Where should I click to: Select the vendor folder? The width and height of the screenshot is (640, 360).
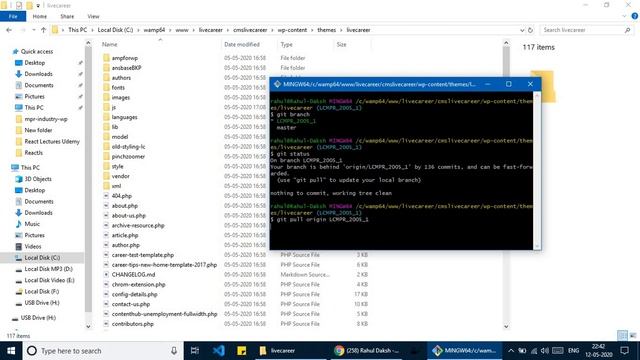tap(120, 176)
